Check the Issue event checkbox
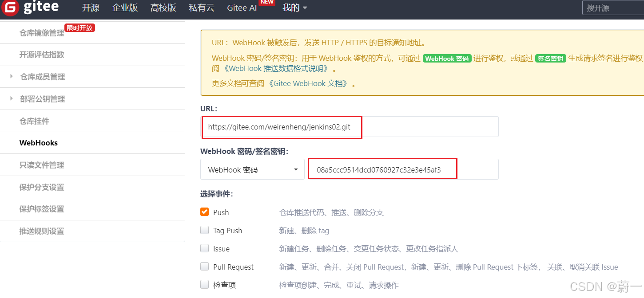Viewport: 644px width, 298px height. pos(204,248)
